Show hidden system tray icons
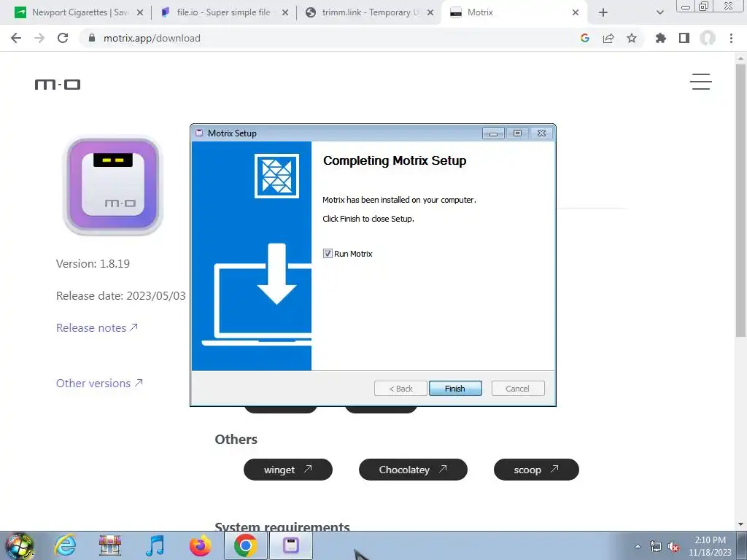 638,546
